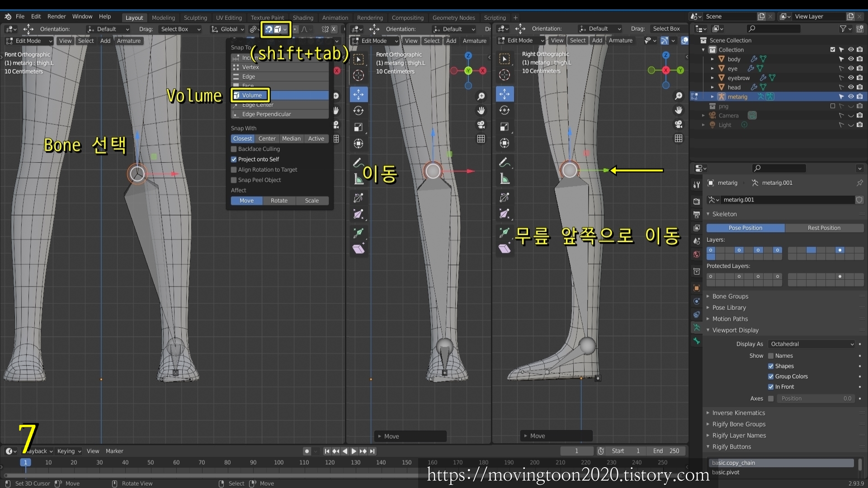The width and height of the screenshot is (868, 488).
Task: Select the Move tool in middle viewport toolbar
Action: coord(359,94)
